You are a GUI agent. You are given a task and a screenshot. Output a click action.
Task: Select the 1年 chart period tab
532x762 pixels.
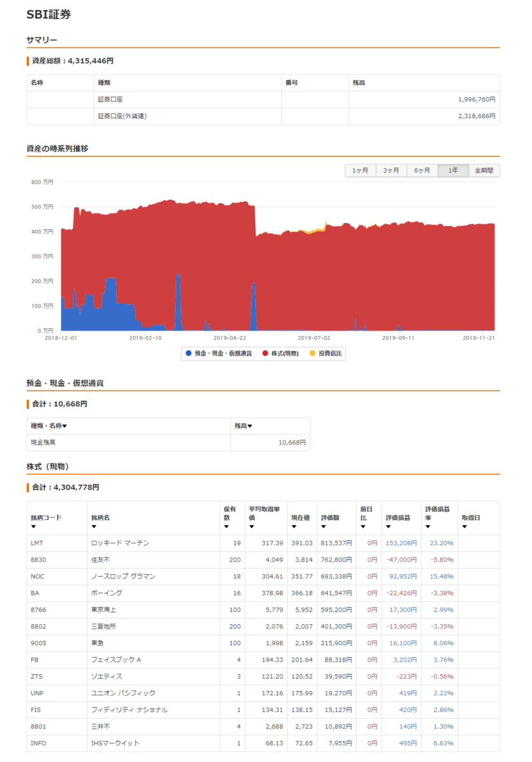point(453,170)
